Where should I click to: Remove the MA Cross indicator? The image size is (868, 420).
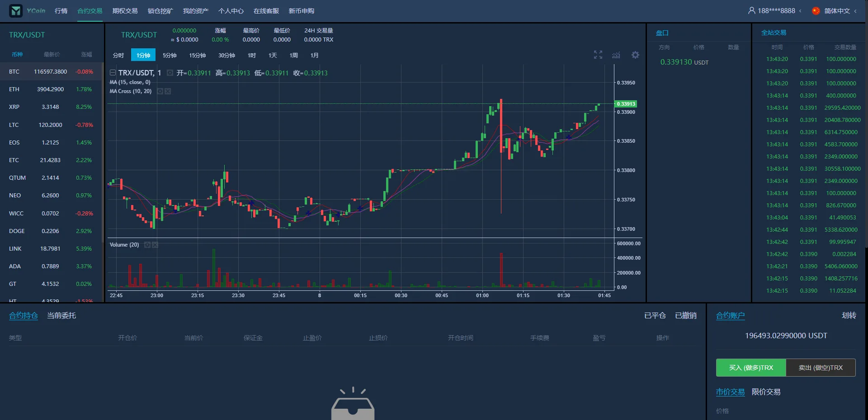coord(168,91)
